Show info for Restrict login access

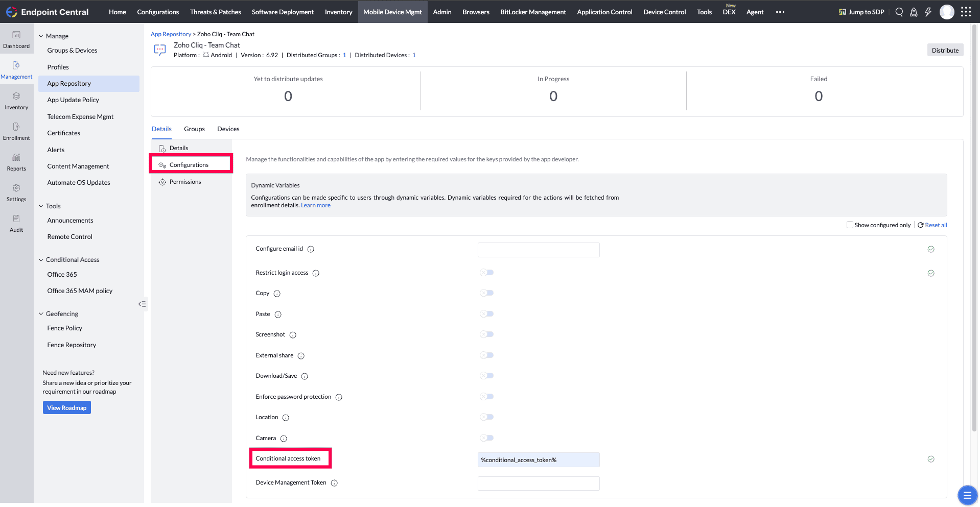click(x=316, y=273)
